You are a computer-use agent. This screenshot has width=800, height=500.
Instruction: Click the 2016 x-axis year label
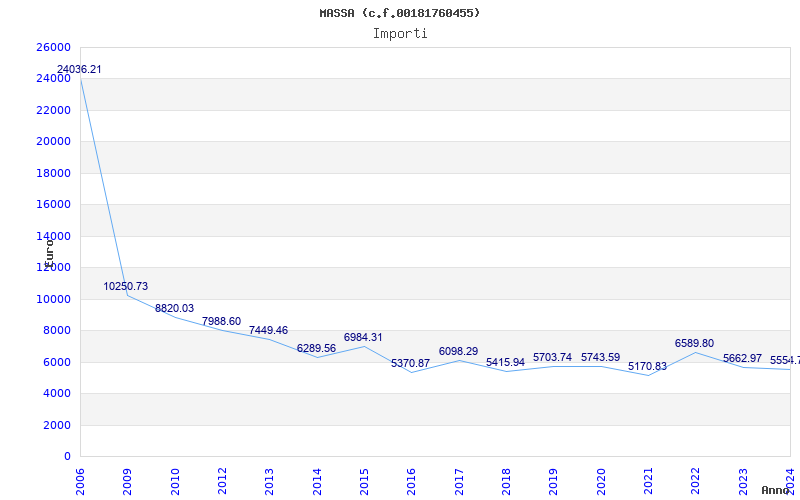411,482
